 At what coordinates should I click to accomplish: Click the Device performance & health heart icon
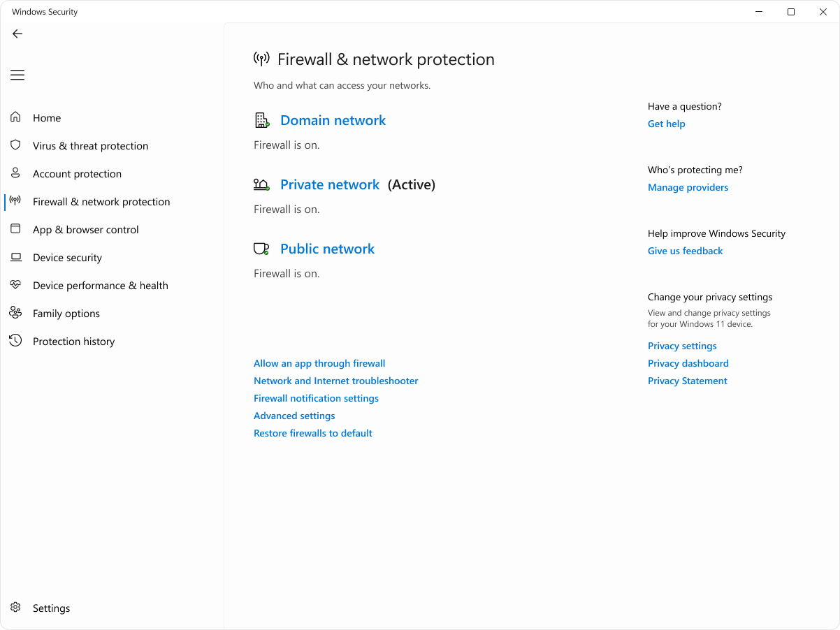tap(15, 285)
